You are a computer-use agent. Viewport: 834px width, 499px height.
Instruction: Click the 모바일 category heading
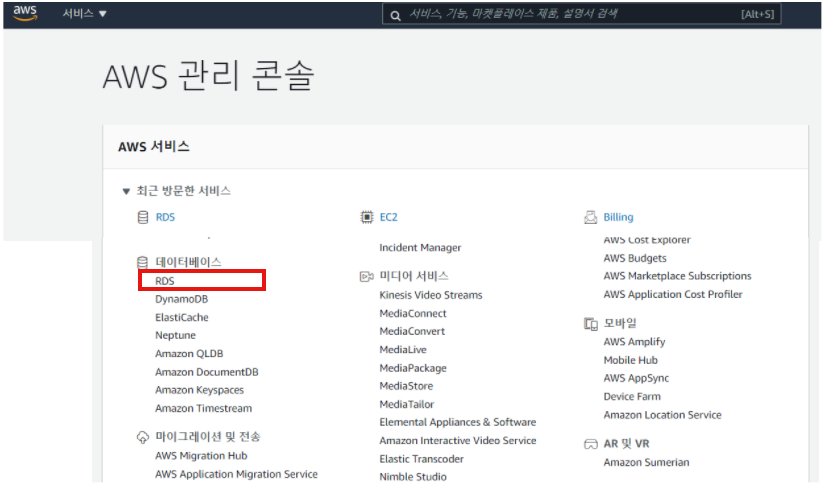tap(620, 323)
